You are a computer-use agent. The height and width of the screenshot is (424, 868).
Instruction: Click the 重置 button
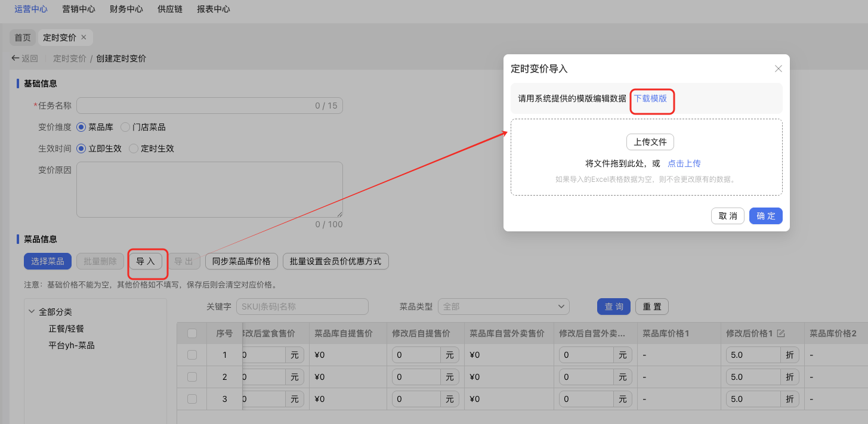[x=652, y=307]
